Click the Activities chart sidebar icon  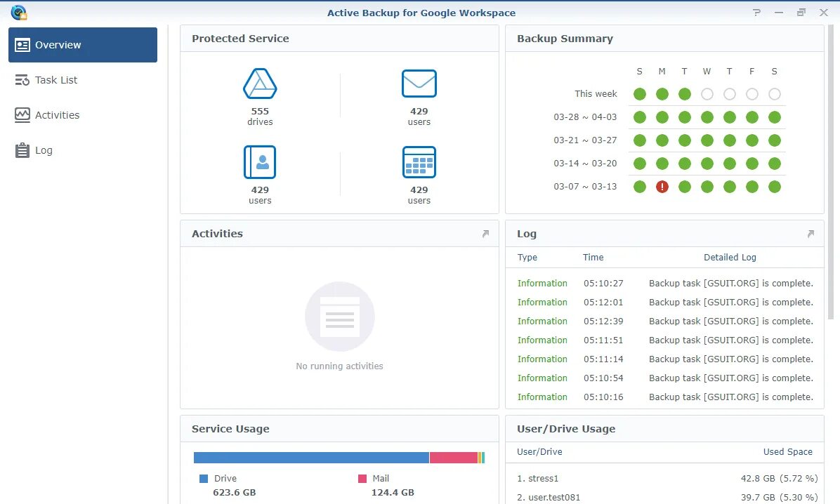(x=22, y=115)
